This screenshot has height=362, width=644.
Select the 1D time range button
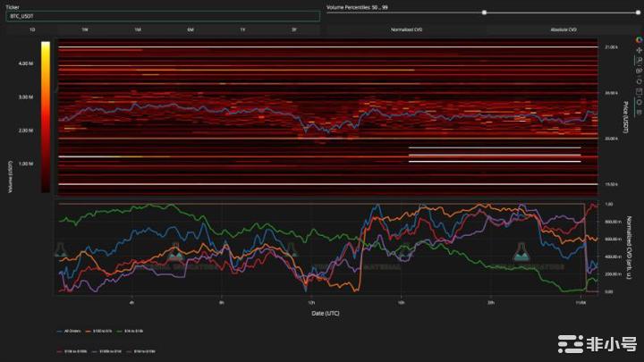(x=32, y=29)
